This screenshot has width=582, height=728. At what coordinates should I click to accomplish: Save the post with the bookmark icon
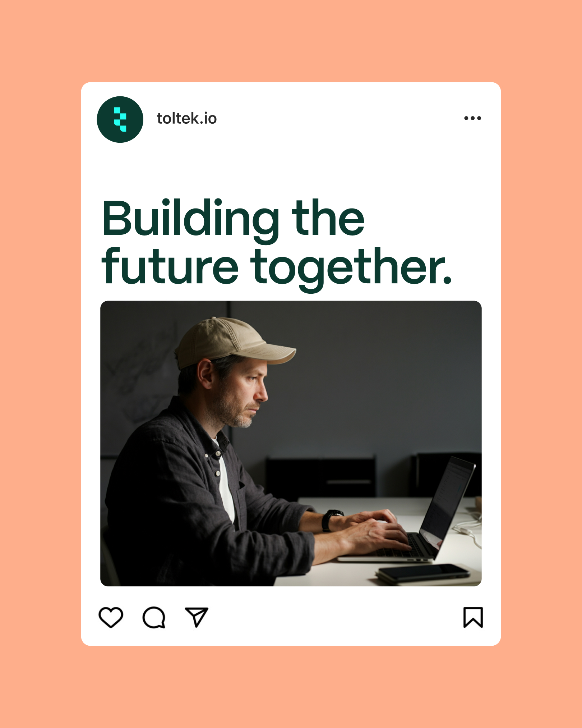(473, 617)
